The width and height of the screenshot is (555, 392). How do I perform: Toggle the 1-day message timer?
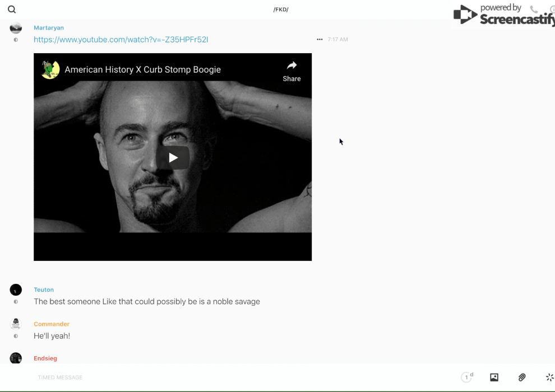[x=466, y=377]
